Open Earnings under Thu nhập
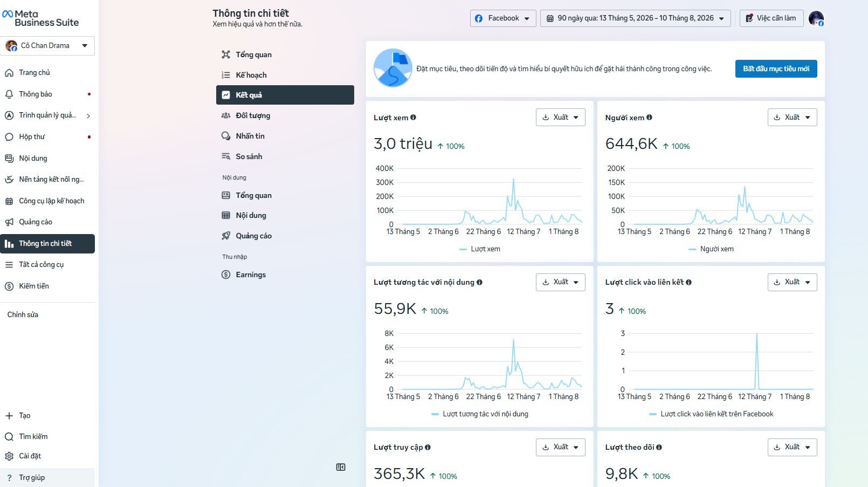The image size is (868, 487). pyautogui.click(x=285, y=275)
